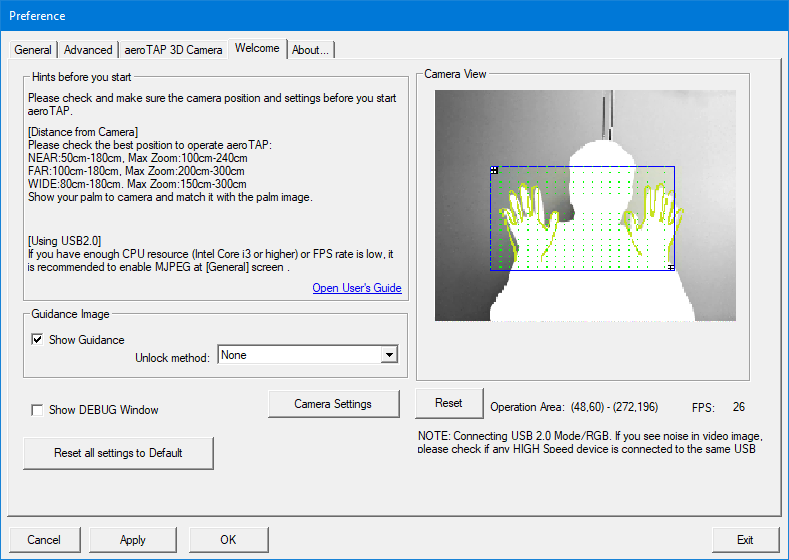Click the Preference window title

[x=37, y=16]
